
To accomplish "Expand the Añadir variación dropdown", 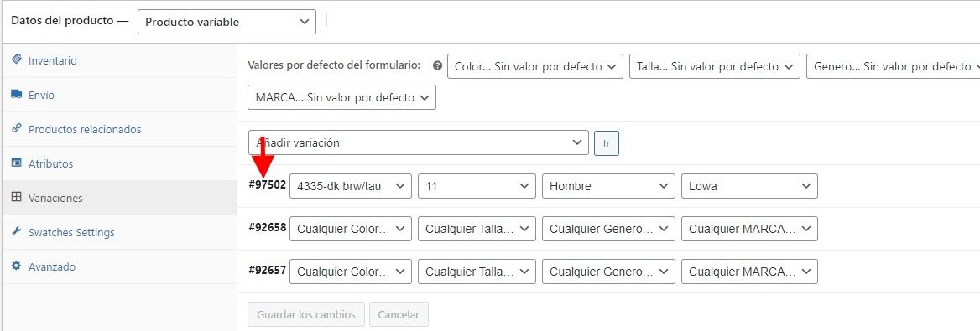I will (418, 142).
